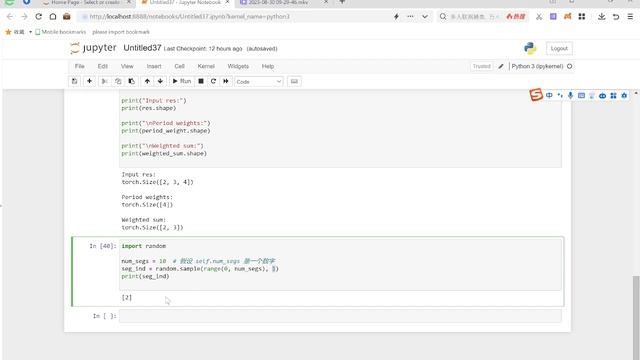Screen dimensions: 640x360
Task: Open the Help menu
Action: click(268, 66)
